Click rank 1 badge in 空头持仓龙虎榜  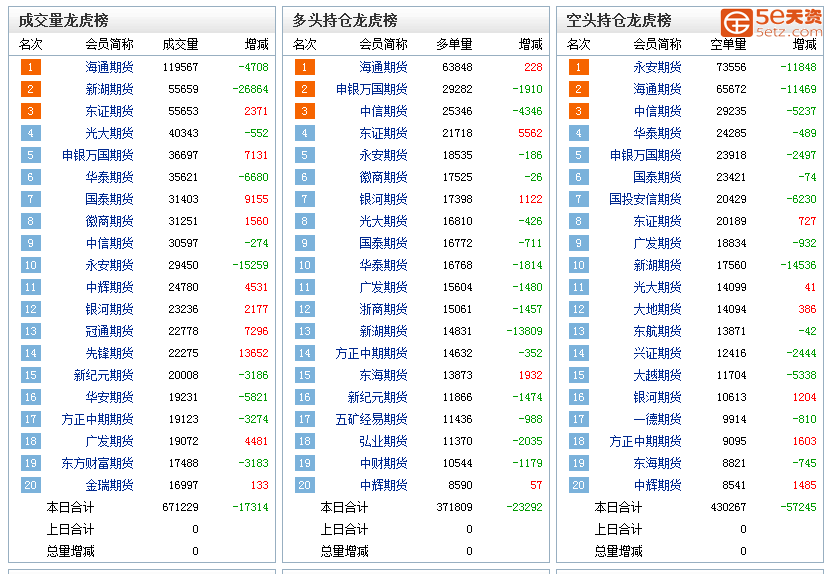pos(579,67)
